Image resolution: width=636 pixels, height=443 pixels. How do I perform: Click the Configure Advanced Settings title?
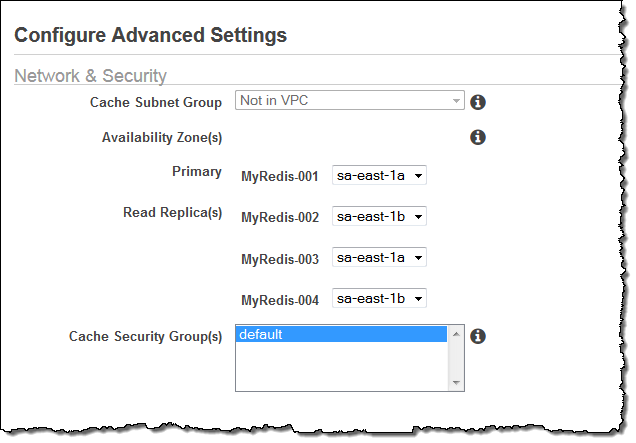tap(150, 36)
